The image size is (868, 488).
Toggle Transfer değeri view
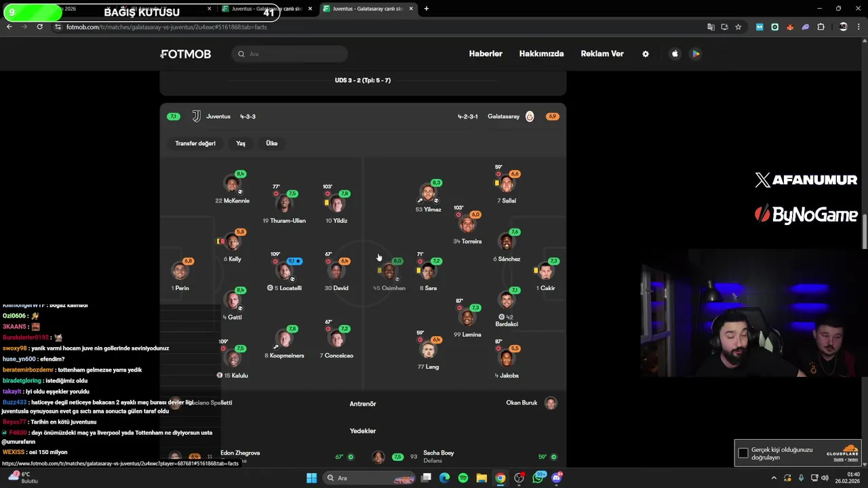(x=195, y=143)
